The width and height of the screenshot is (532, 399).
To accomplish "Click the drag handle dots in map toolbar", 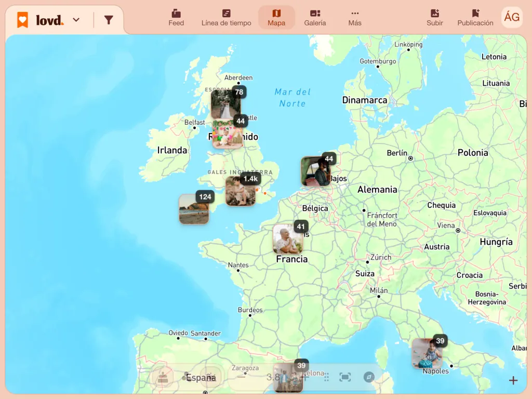I will click(326, 377).
